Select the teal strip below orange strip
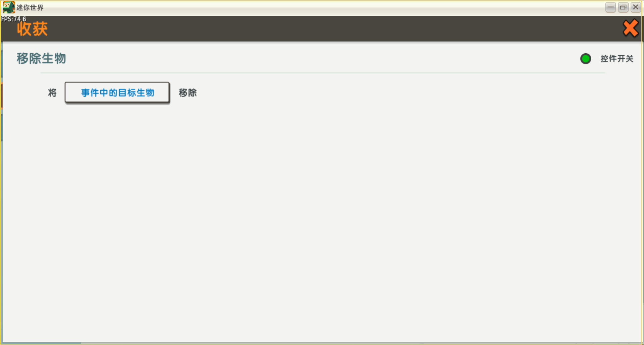The height and width of the screenshot is (345, 644). click(2, 128)
